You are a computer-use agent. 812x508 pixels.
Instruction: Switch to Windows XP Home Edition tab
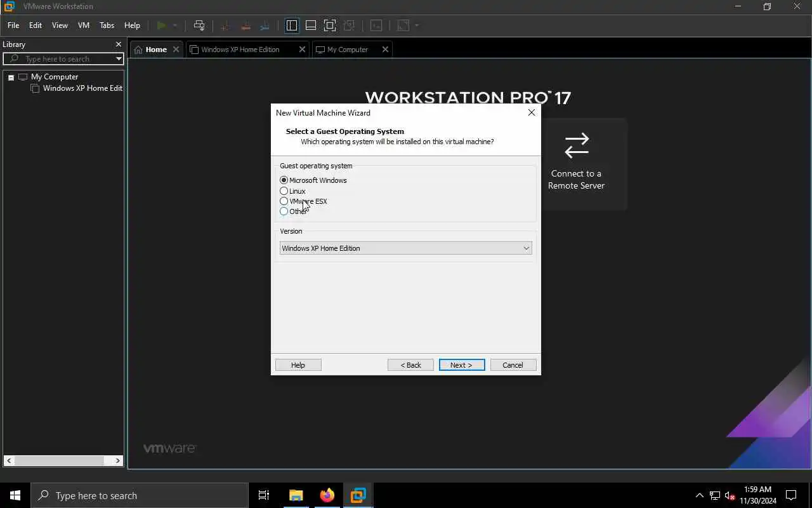(x=240, y=50)
